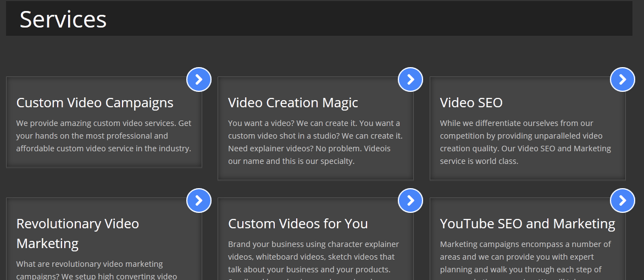Open Revolutionary Video Marketing using its arrow icon
This screenshot has width=644, height=280.
click(199, 201)
